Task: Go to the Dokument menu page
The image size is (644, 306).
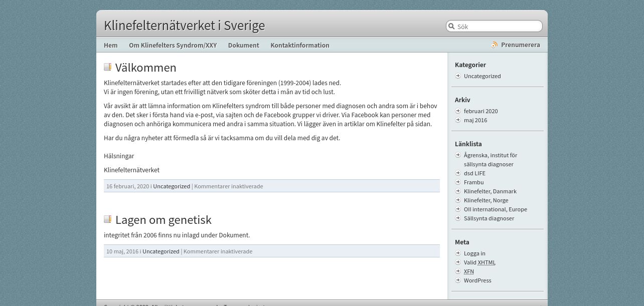Action: [244, 45]
